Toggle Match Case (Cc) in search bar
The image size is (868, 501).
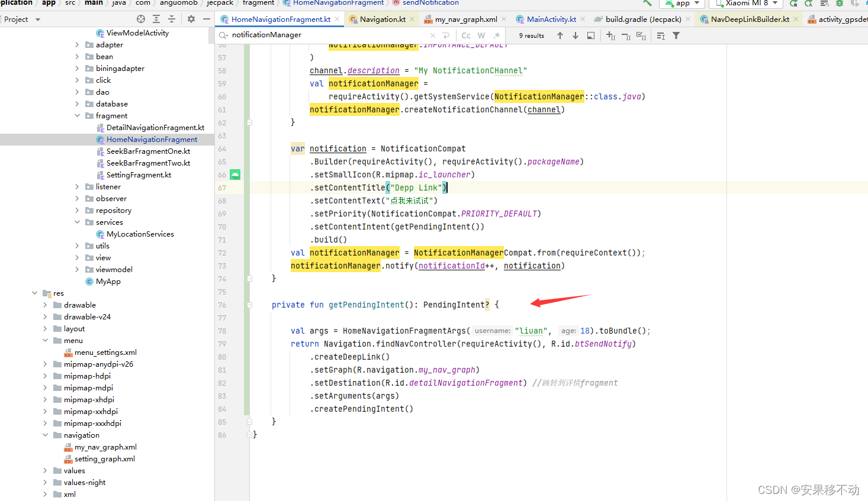(466, 35)
